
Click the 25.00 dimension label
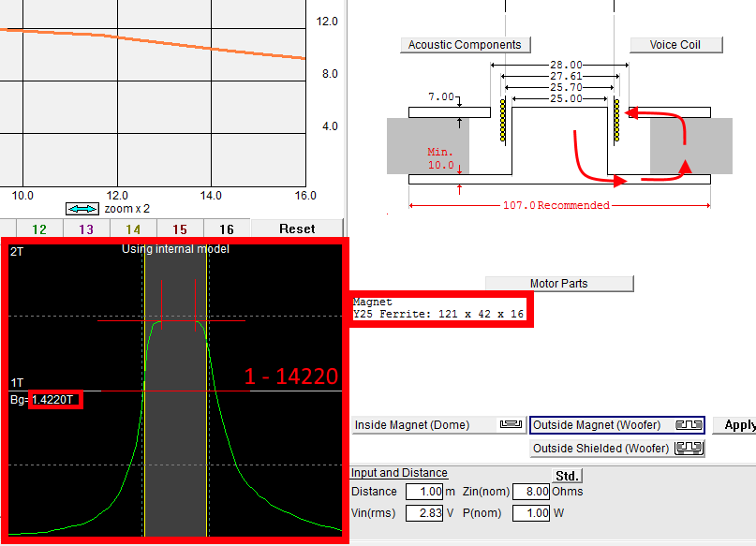[x=566, y=98]
